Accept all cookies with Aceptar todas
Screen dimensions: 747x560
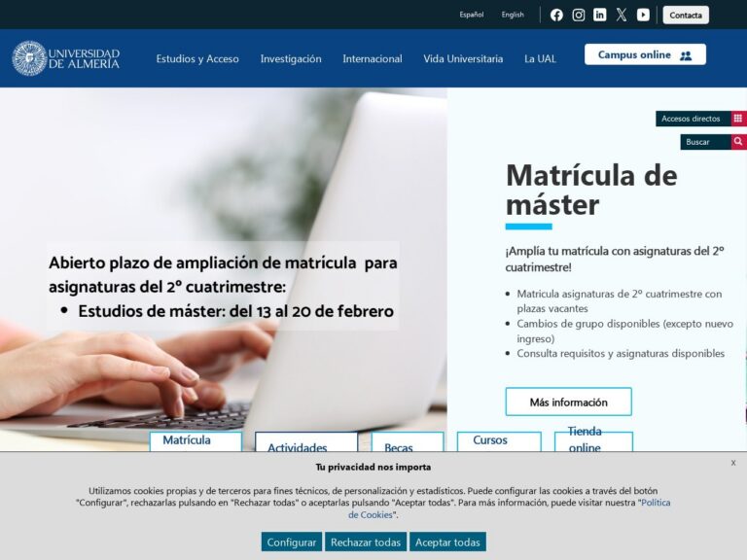pyautogui.click(x=447, y=542)
